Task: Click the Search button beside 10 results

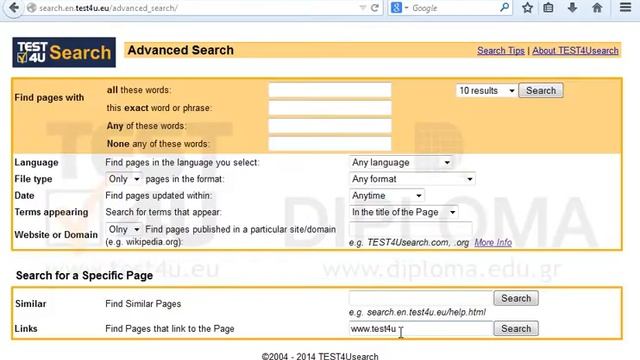Action: [541, 91]
